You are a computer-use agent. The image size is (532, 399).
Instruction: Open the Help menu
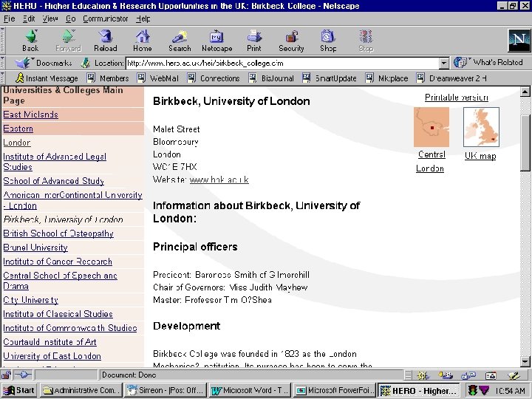point(143,18)
